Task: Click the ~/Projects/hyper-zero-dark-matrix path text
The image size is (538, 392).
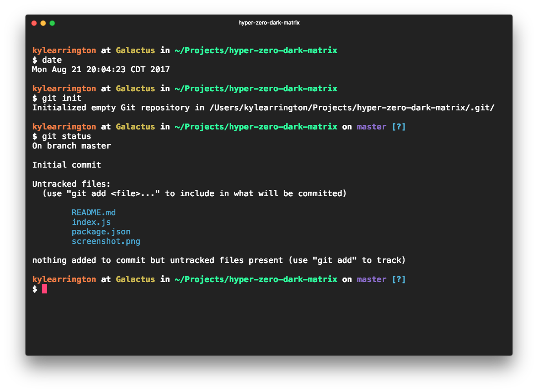Action: click(x=256, y=279)
